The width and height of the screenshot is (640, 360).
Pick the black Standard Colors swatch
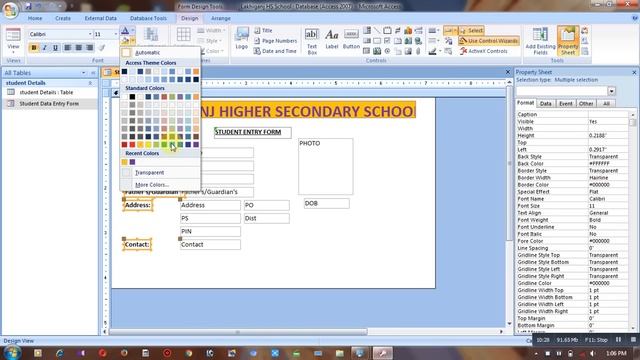(x=132, y=97)
